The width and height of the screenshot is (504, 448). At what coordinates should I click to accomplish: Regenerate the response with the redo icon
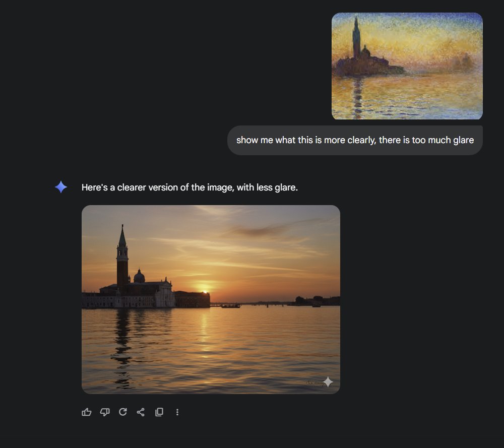tap(122, 412)
